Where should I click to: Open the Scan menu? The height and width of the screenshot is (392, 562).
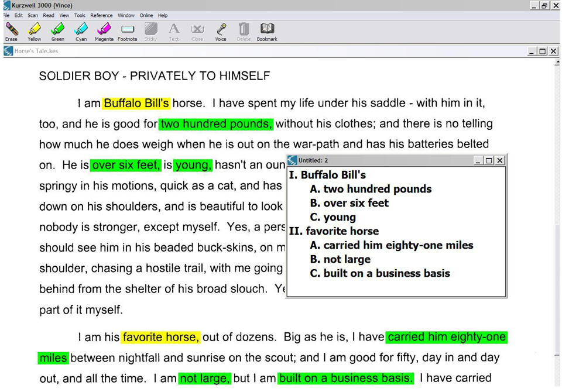(x=33, y=15)
